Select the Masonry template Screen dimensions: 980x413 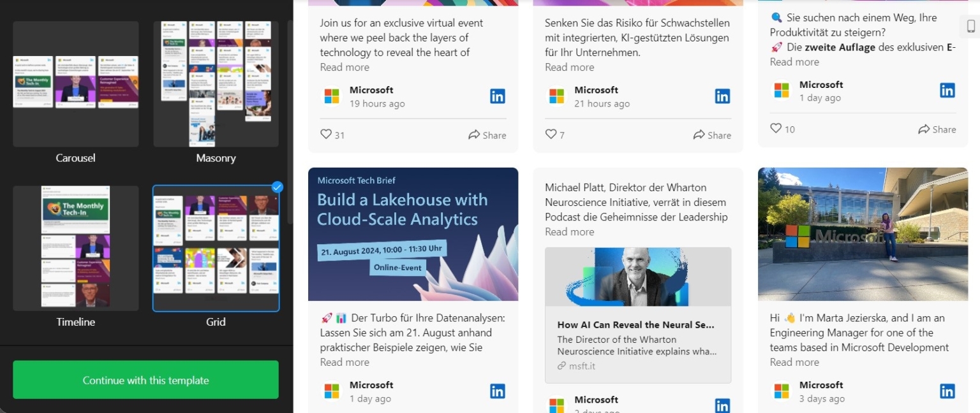[x=216, y=83]
